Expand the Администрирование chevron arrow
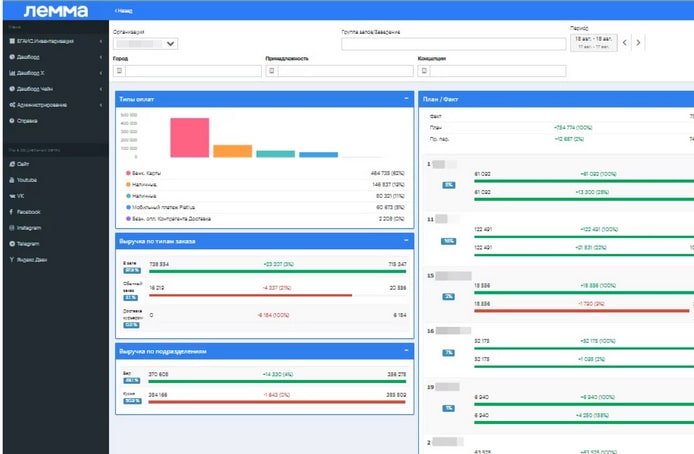The height and width of the screenshot is (454, 694). (x=101, y=105)
